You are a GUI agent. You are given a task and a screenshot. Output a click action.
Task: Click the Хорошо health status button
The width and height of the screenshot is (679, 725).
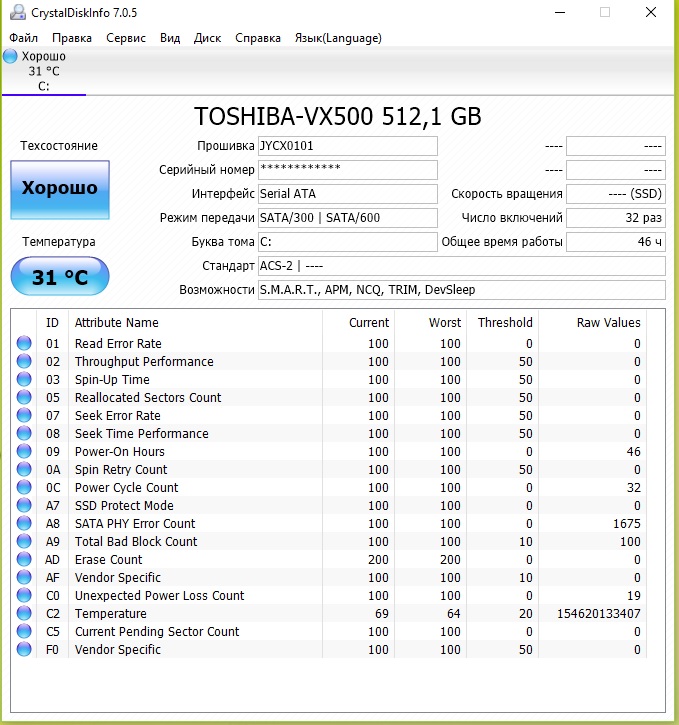tap(60, 189)
